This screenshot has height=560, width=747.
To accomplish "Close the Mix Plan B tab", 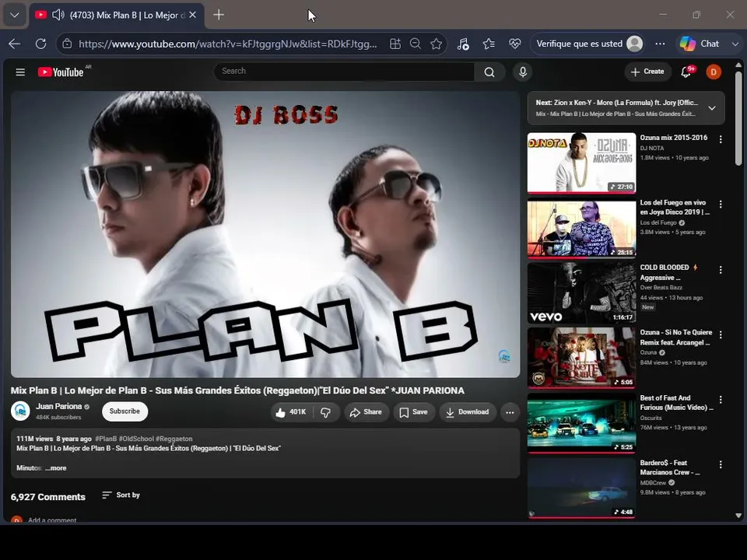I will (x=192, y=15).
